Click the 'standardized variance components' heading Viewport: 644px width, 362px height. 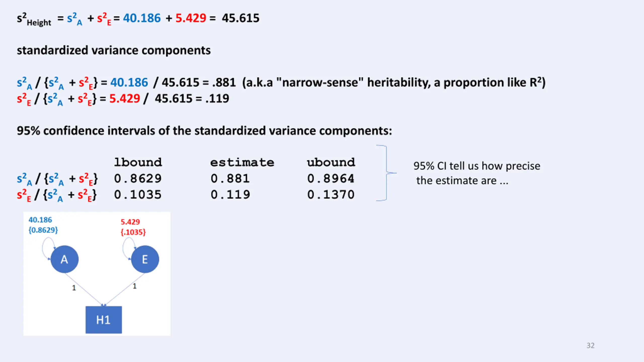pos(114,51)
